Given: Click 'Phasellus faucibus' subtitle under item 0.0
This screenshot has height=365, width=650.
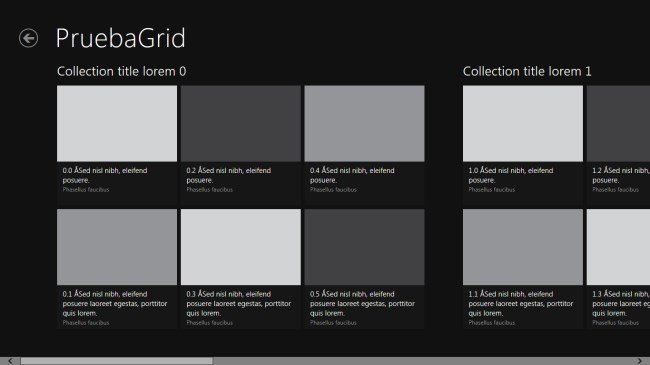Looking at the screenshot, I should (x=86, y=190).
